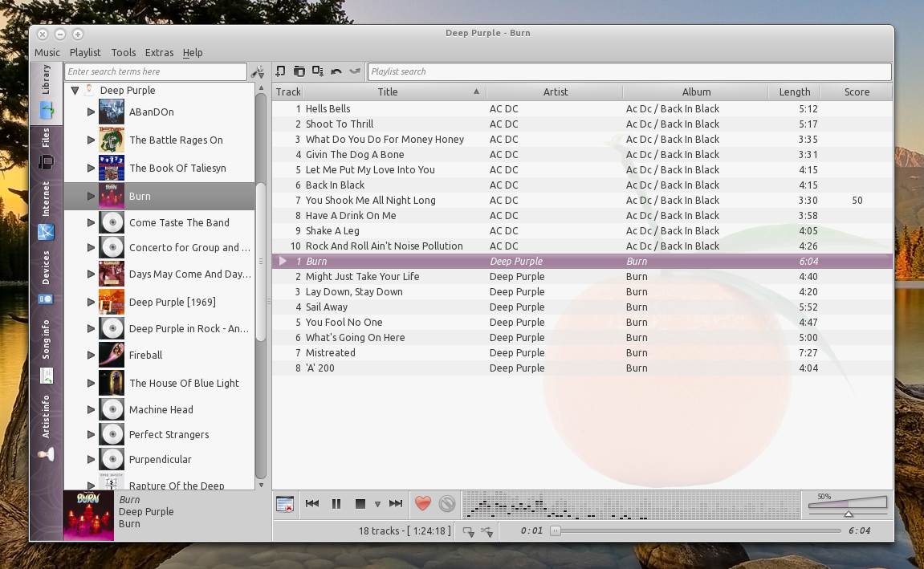Open the Artist info sidebar tab
Screen dimensions: 924x569
46,429
